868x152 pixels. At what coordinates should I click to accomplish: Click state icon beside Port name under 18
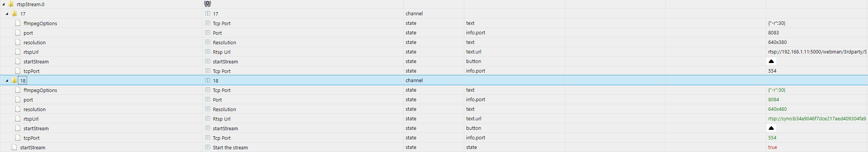208,99
